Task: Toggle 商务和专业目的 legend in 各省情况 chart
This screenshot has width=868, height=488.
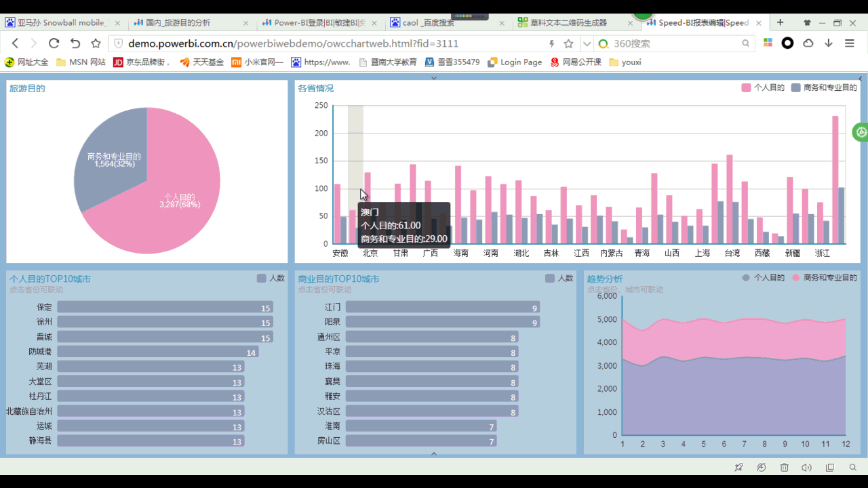Action: coord(824,88)
